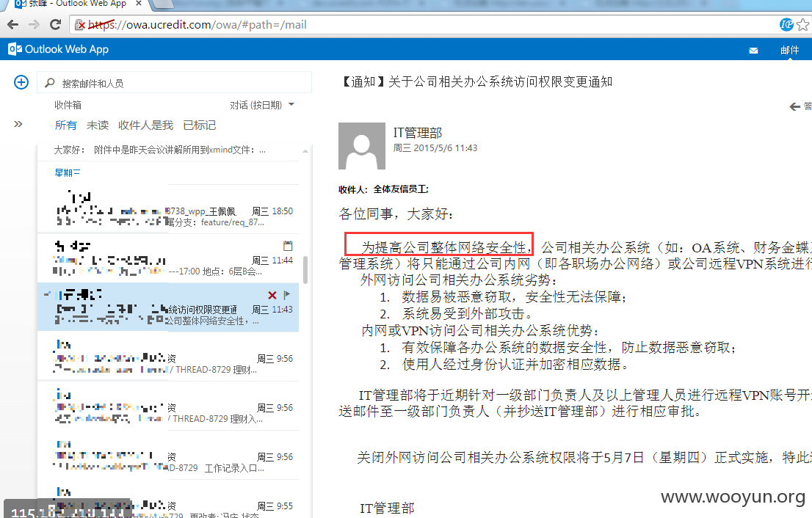812x518 pixels.
Task: Close the Outlook Web App browser tab
Action: point(139,4)
